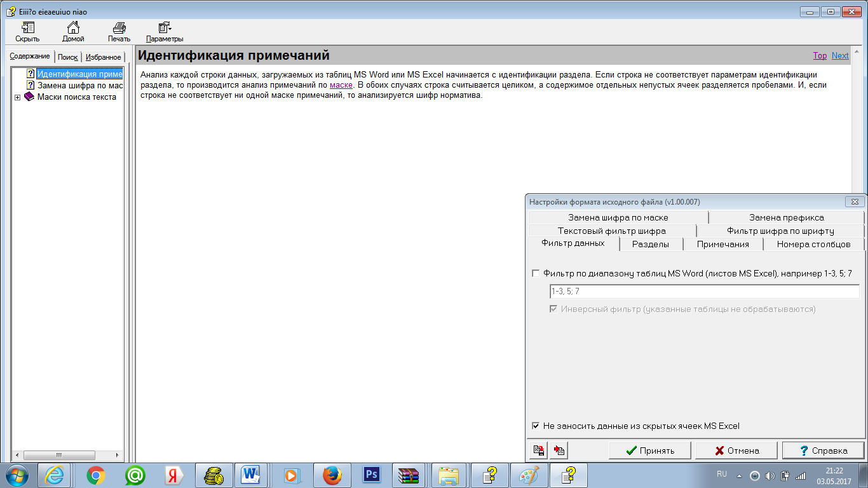Open the 'Номера столбцов' tab
The height and width of the screenshot is (488, 868).
[x=813, y=244]
